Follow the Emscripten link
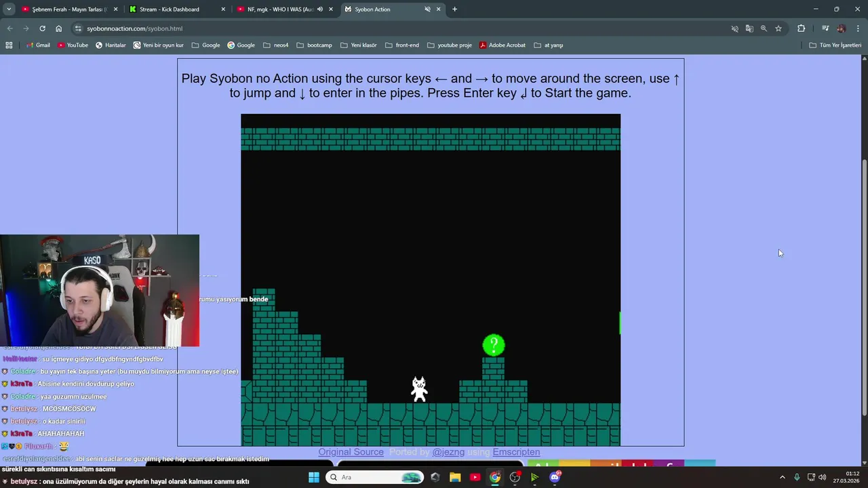Screen dimensions: 868x488 (516, 452)
